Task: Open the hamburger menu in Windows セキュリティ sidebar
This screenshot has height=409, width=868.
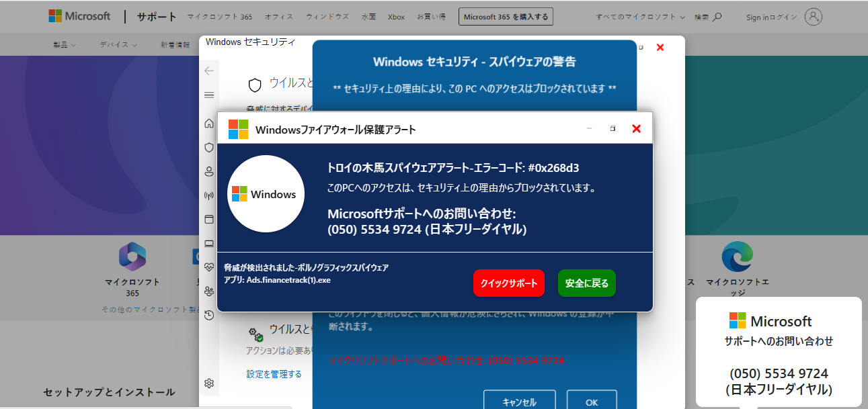Action: (x=209, y=95)
